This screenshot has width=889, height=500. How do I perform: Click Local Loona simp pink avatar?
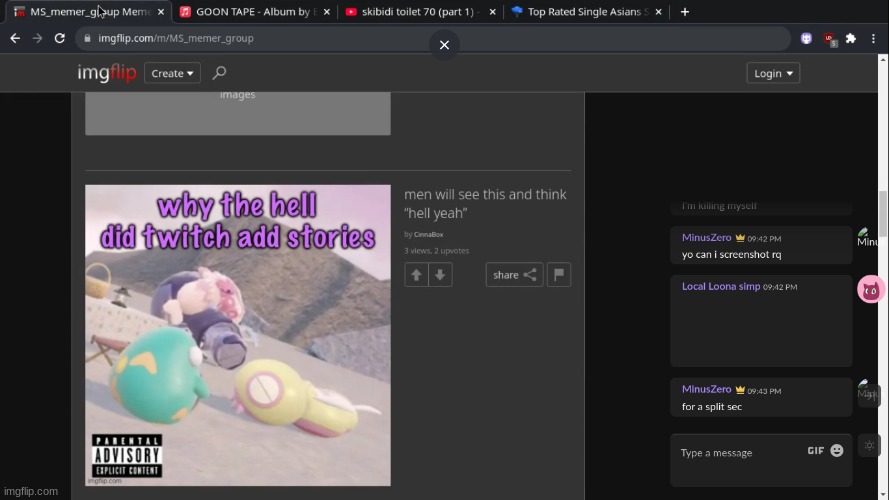tap(871, 289)
